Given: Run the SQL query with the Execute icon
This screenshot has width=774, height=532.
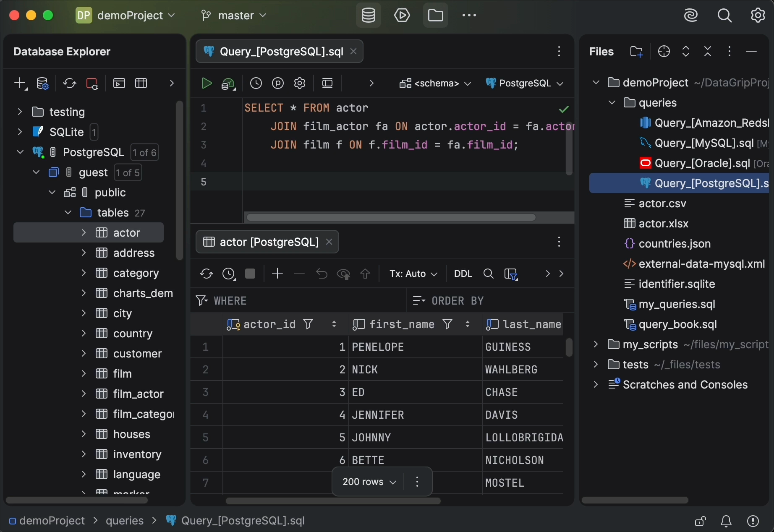Looking at the screenshot, I should [206, 83].
